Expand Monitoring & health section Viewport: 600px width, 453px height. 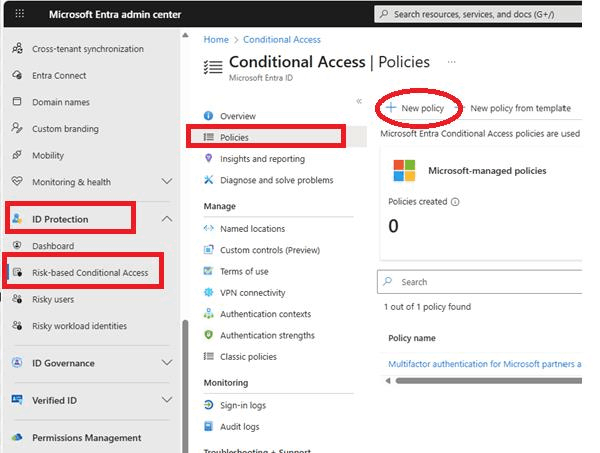point(167,182)
